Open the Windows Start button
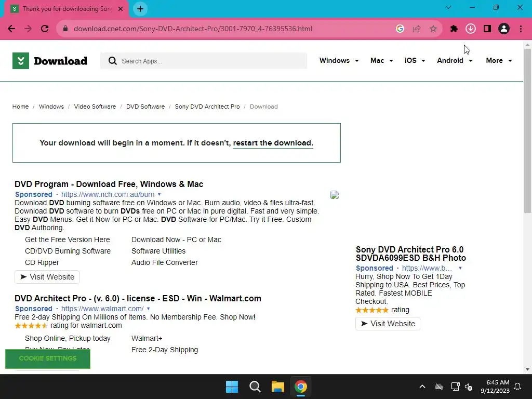Screen dimensions: 532x399 [232, 387]
